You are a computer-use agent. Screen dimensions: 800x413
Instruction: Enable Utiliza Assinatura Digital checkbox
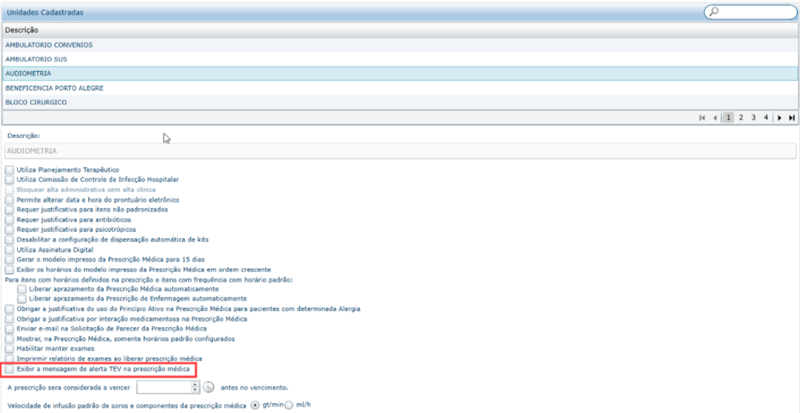pos(10,250)
